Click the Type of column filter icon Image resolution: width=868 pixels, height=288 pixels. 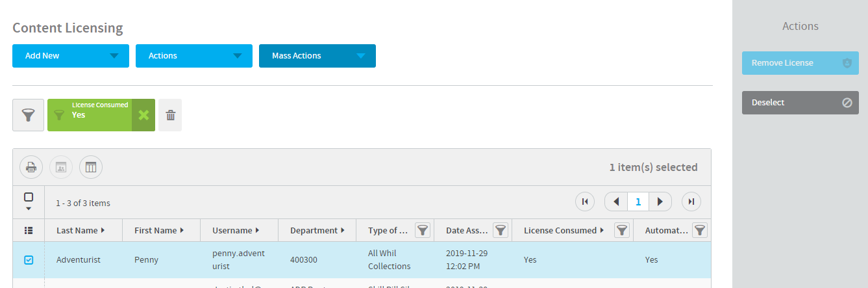[423, 230]
